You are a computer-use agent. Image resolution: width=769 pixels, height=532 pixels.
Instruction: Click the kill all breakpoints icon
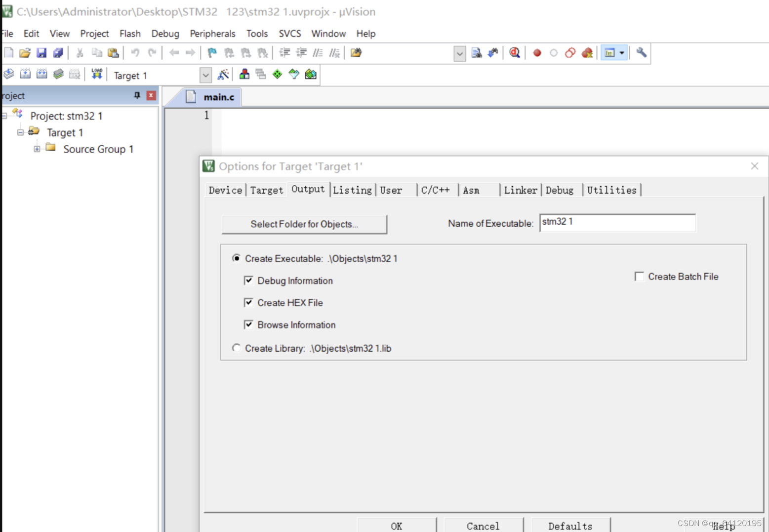point(587,53)
